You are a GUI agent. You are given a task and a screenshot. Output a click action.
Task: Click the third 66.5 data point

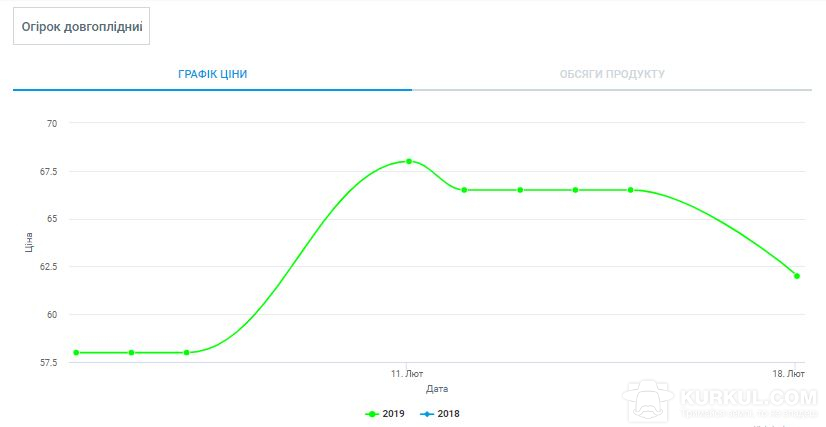click(x=575, y=190)
